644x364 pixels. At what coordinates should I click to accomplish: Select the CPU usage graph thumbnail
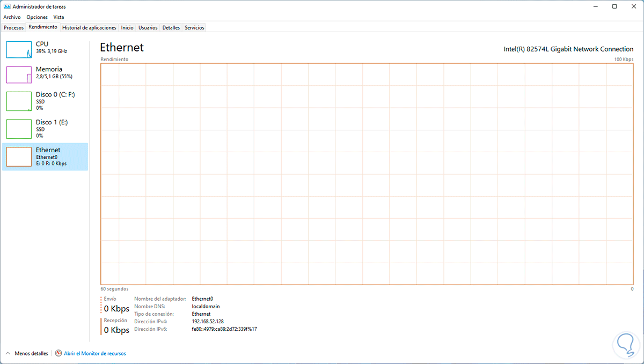point(19,49)
